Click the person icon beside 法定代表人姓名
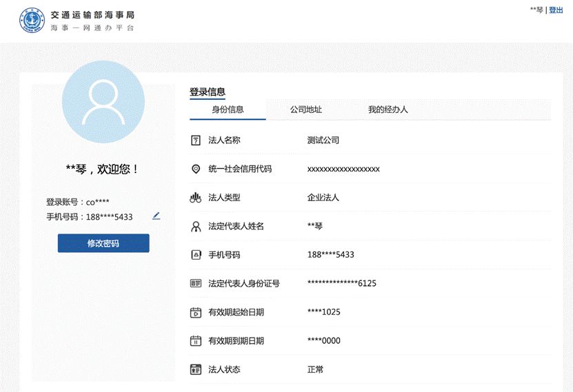 tap(195, 226)
